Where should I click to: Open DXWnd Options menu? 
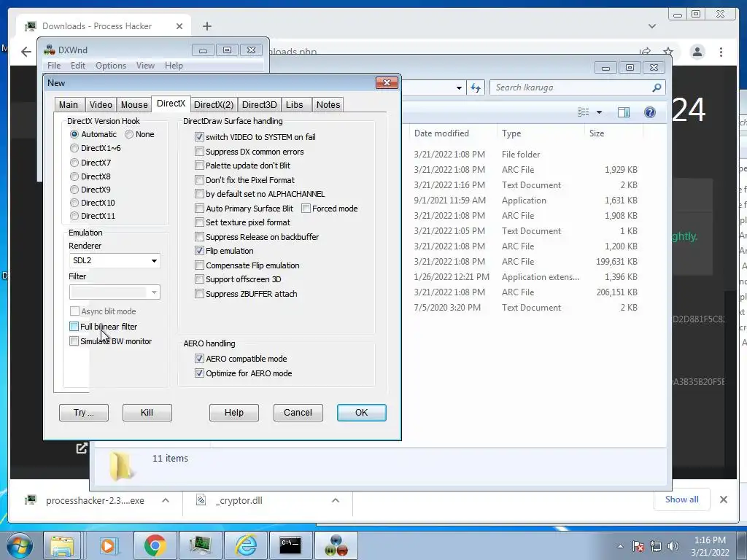coord(111,66)
